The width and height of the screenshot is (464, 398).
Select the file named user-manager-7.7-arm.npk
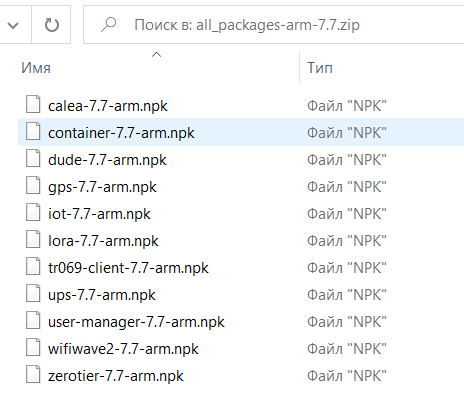click(136, 322)
